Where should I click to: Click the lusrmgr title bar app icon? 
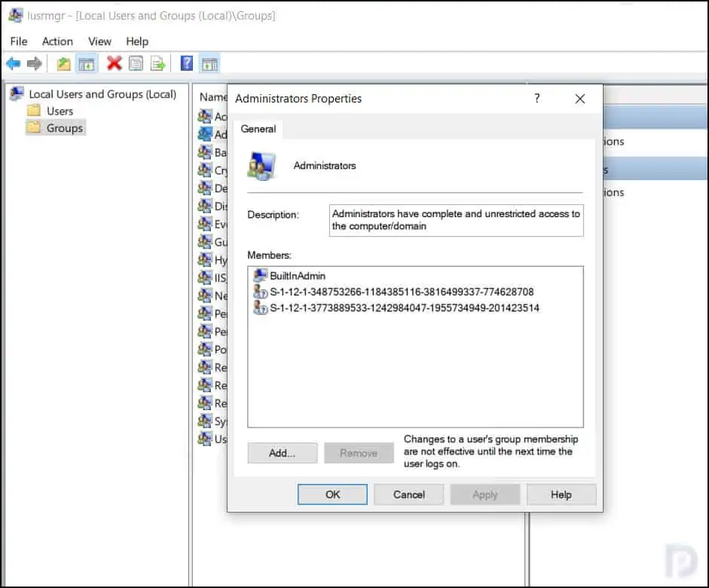point(15,15)
